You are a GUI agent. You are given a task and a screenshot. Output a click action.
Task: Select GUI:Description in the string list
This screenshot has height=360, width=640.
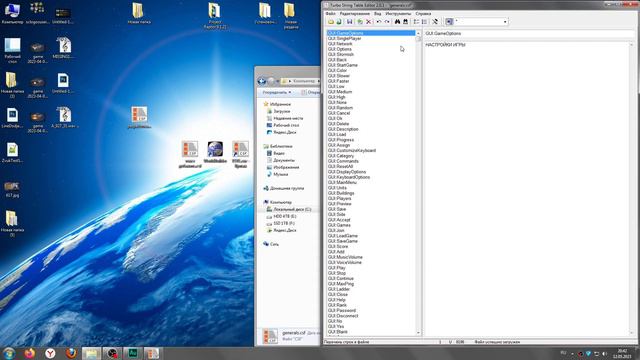pyautogui.click(x=343, y=129)
